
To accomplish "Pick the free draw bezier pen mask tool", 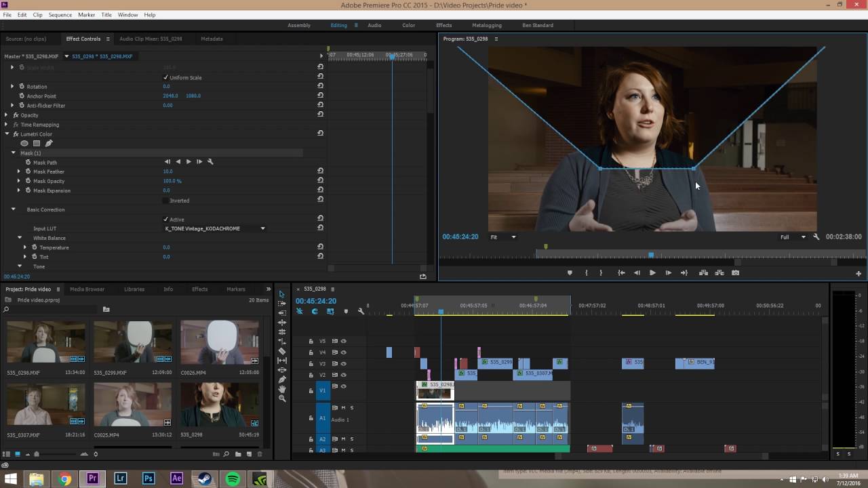I will [x=49, y=144].
